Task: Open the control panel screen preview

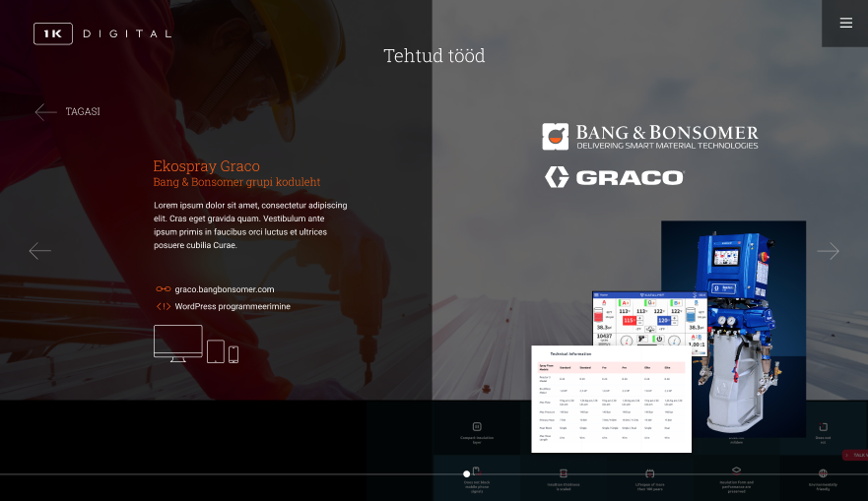Action: (x=649, y=319)
